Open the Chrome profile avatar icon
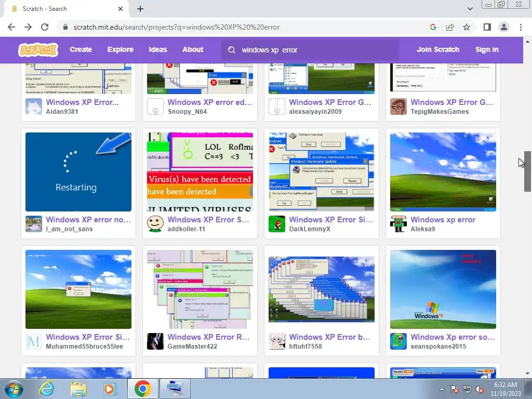 504,27
